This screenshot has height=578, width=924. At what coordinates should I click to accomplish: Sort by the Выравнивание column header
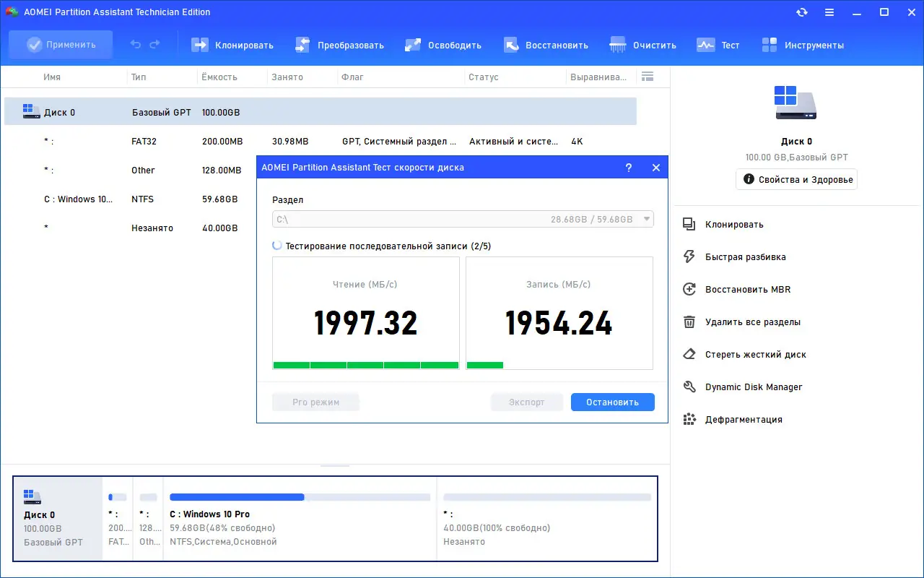pyautogui.click(x=599, y=77)
